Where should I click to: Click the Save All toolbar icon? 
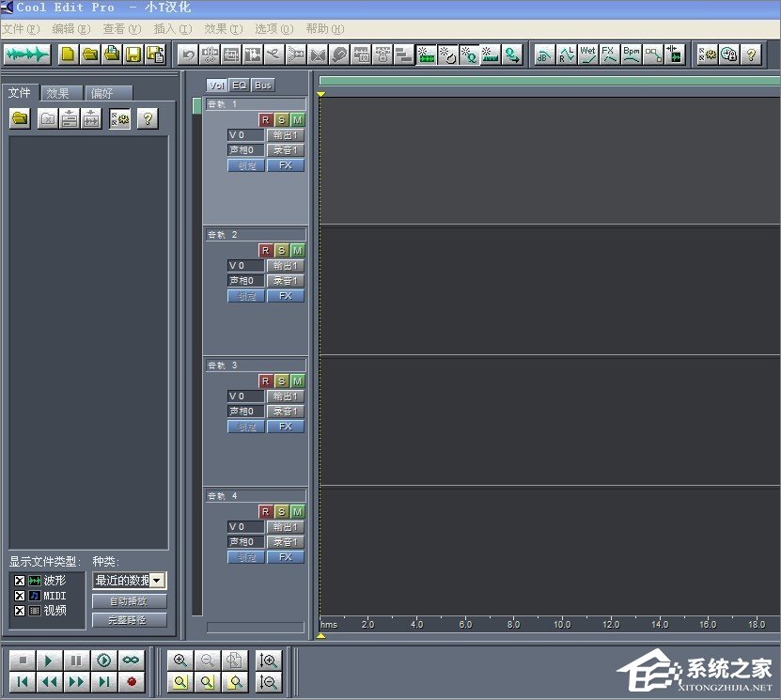pyautogui.click(x=155, y=54)
